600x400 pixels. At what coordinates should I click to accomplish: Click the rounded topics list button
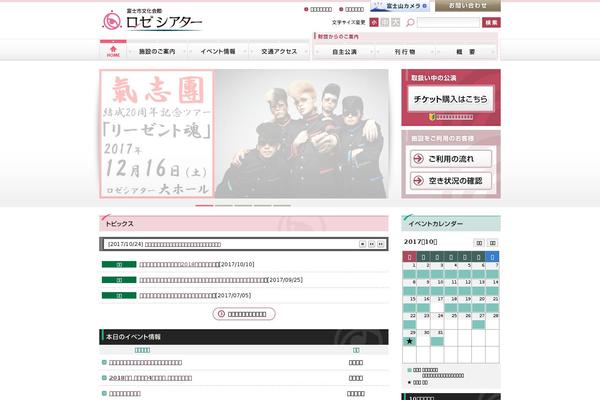point(244,314)
